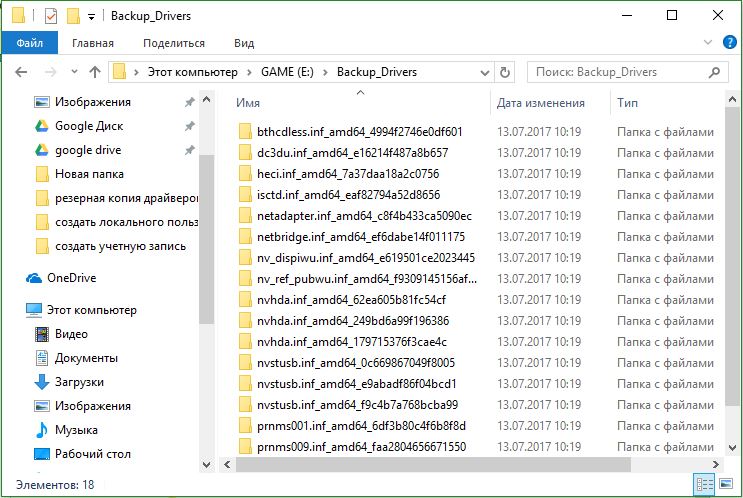Open Видео under Этот компьютер
This screenshot has height=498, width=743.
coord(71,334)
